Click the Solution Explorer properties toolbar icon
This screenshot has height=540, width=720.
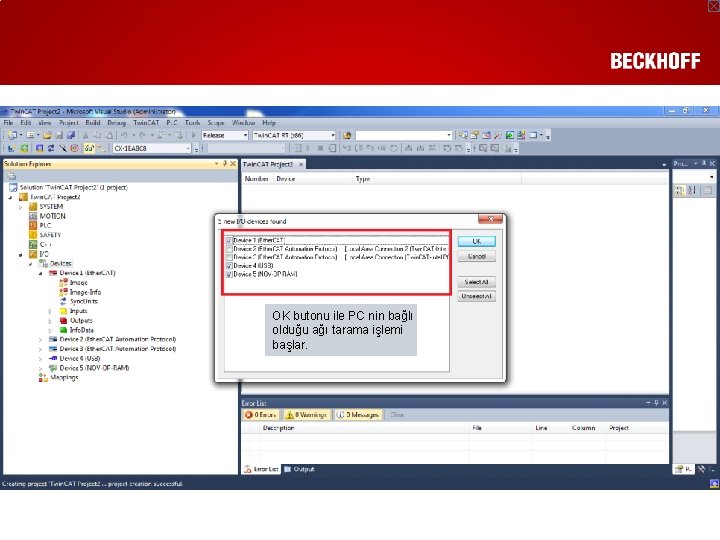[12, 176]
